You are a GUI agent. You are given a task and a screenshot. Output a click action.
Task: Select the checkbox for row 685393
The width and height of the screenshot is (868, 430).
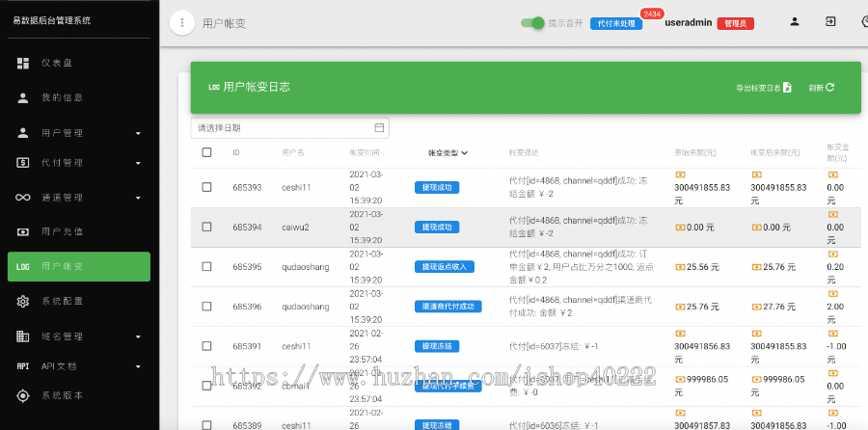pos(206,187)
